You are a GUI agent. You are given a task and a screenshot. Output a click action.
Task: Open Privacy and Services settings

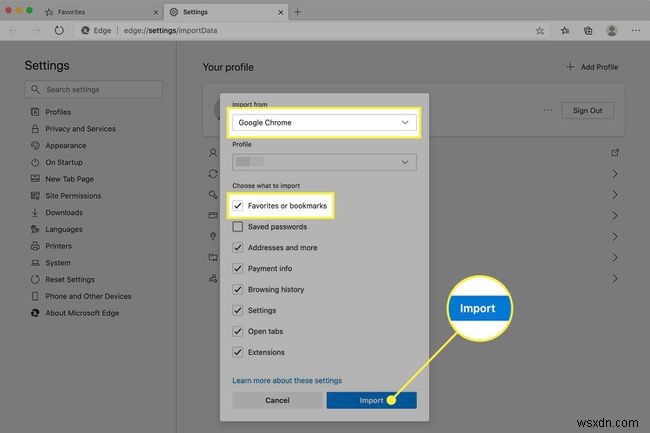pos(80,129)
